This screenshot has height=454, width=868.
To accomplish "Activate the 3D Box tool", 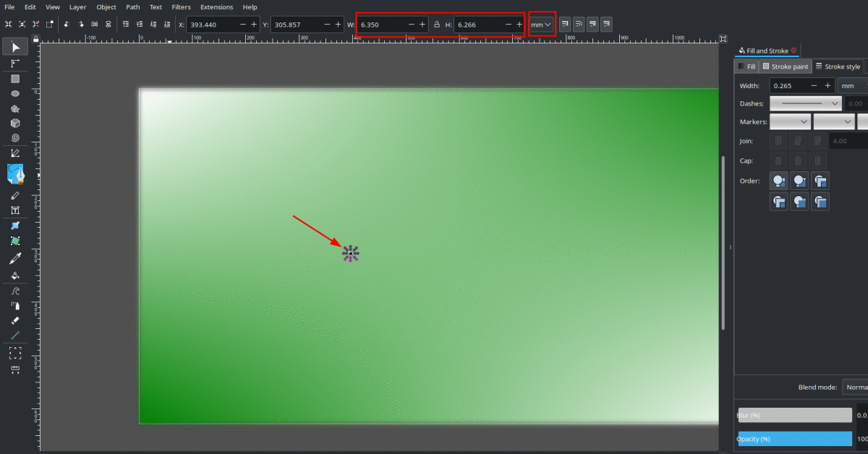I will tap(15, 123).
